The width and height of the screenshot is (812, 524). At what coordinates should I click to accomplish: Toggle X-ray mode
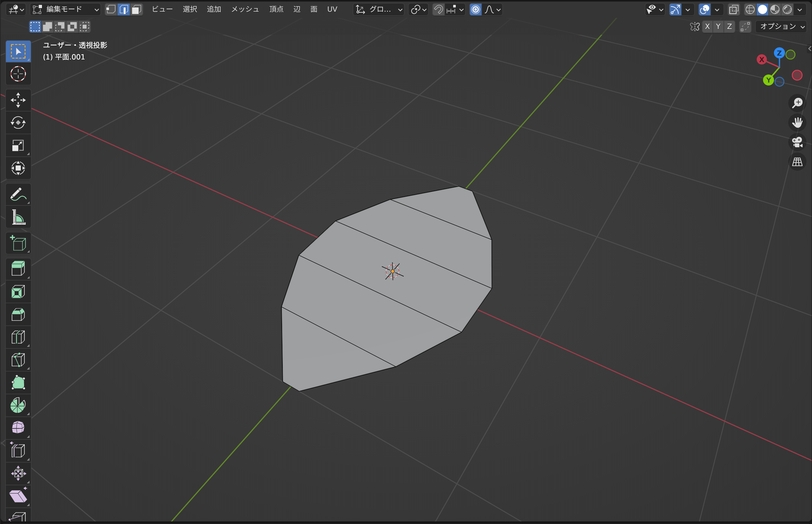click(734, 9)
